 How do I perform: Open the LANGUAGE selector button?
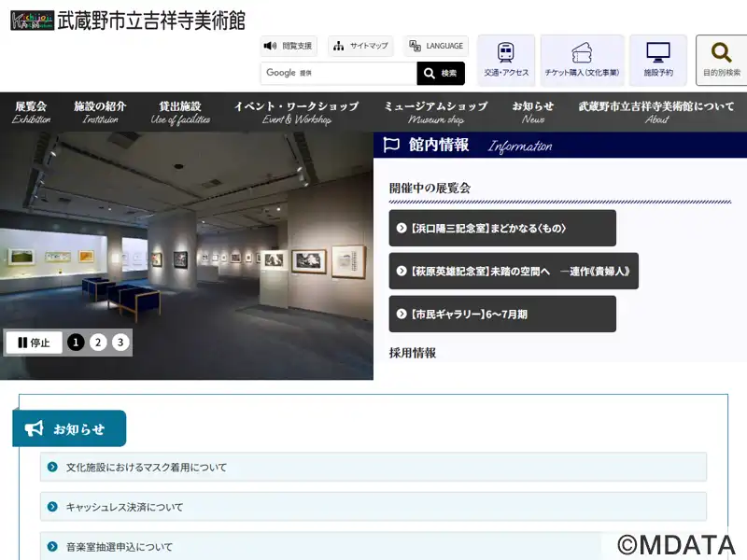pyautogui.click(x=436, y=46)
